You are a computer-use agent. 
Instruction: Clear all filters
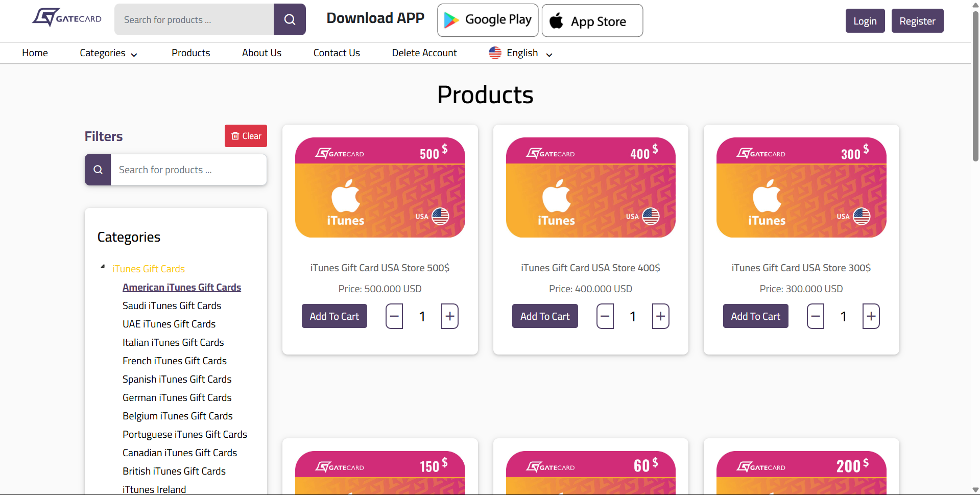(x=246, y=136)
